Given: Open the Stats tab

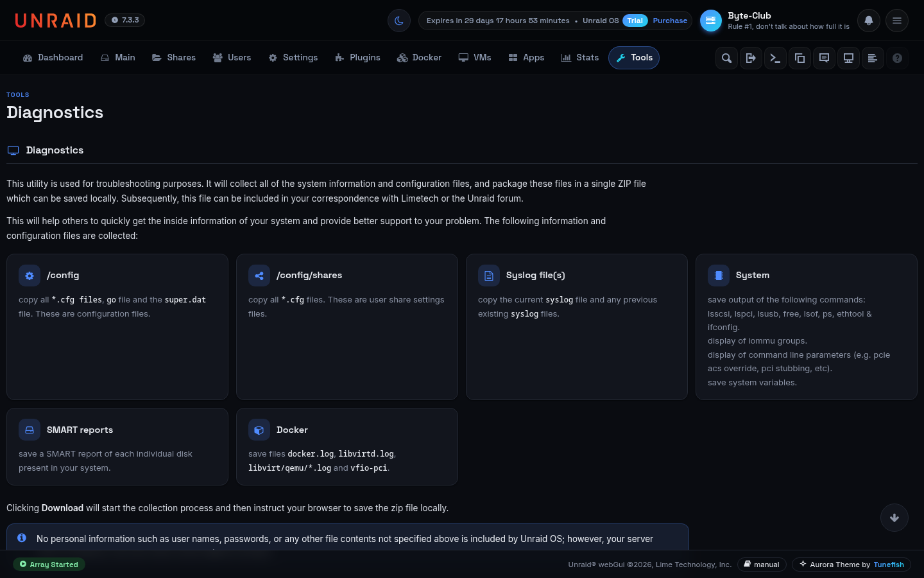Looking at the screenshot, I should pyautogui.click(x=580, y=58).
